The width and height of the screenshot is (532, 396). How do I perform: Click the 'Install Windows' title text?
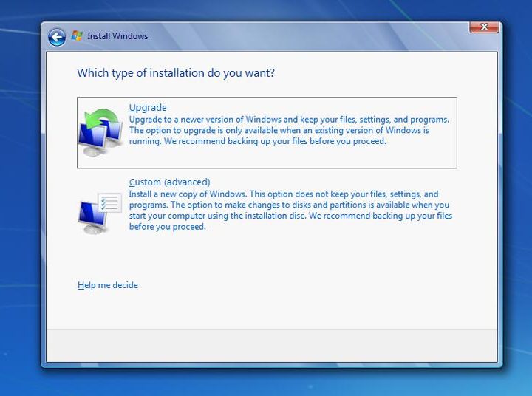(x=117, y=36)
